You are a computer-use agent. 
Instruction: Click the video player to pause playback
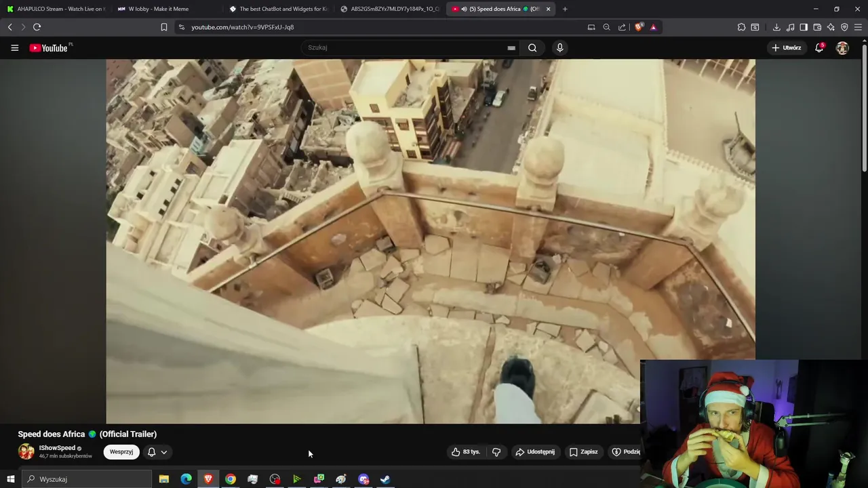pyautogui.click(x=431, y=241)
